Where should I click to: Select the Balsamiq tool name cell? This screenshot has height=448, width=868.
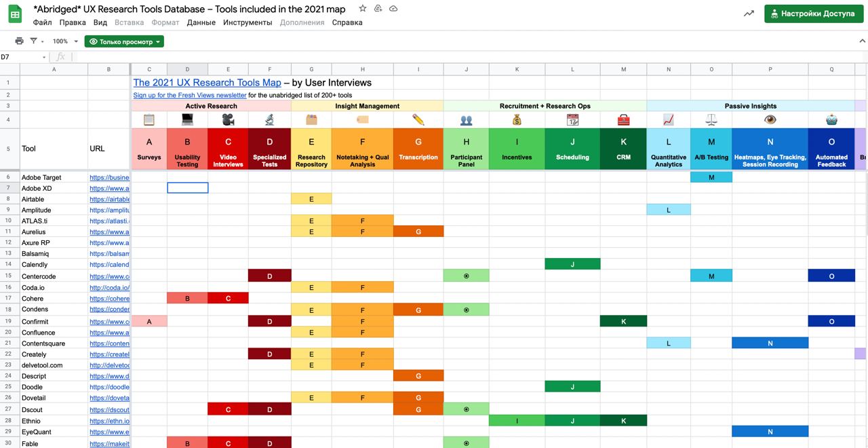click(x=54, y=253)
